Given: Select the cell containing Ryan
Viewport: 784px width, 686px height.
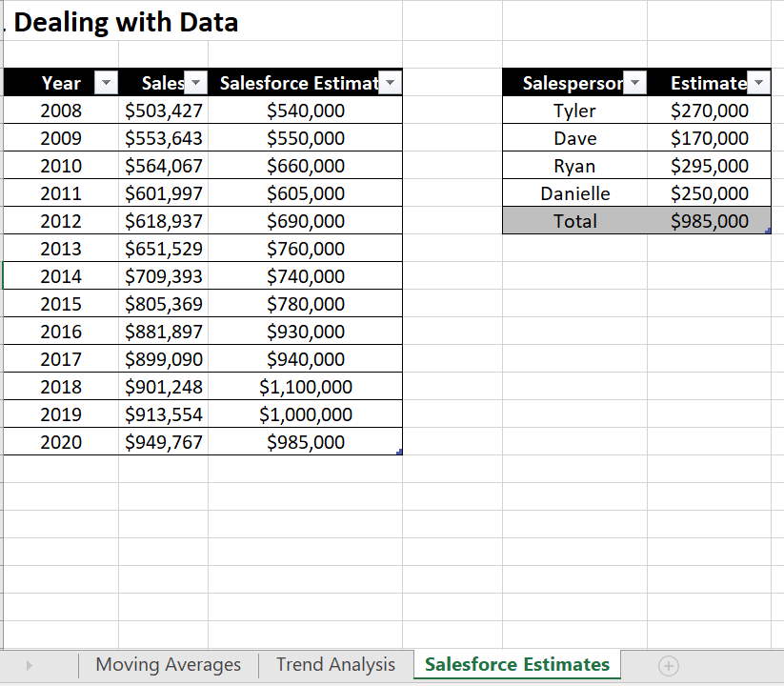Looking at the screenshot, I should (575, 166).
